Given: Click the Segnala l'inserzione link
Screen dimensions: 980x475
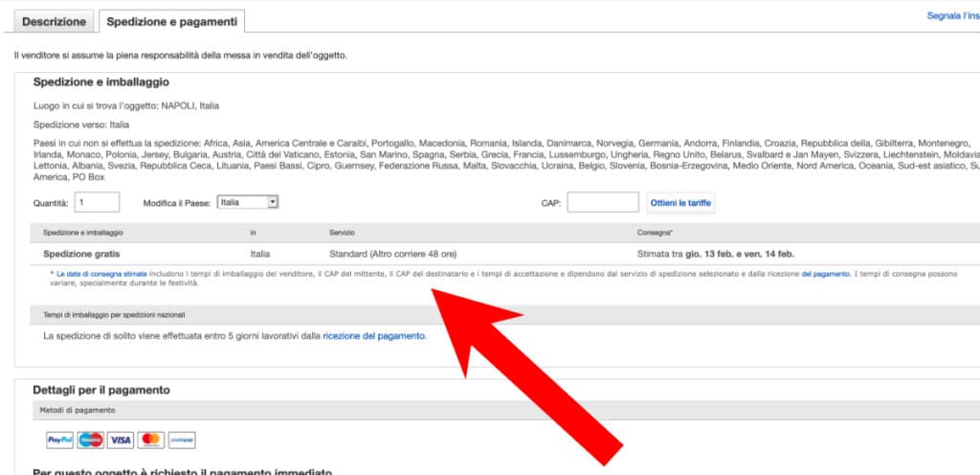Looking at the screenshot, I should [x=953, y=16].
